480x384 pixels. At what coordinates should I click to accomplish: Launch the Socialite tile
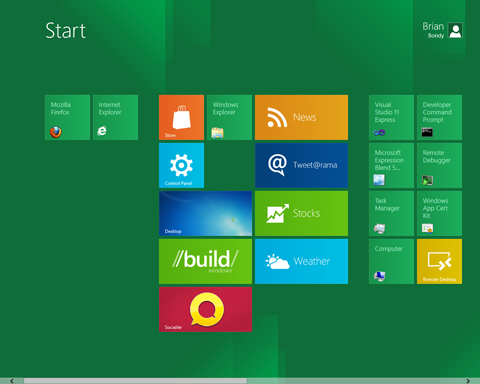pos(205,309)
